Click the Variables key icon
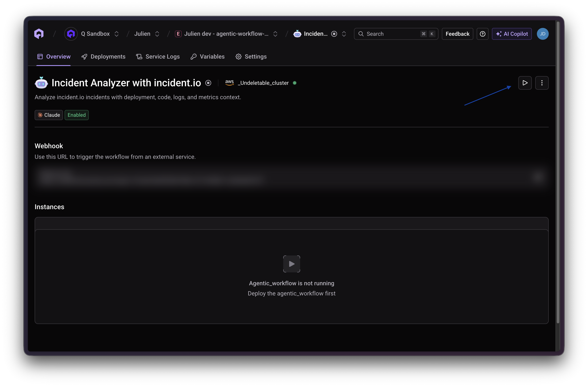This screenshot has height=387, width=588. [193, 57]
